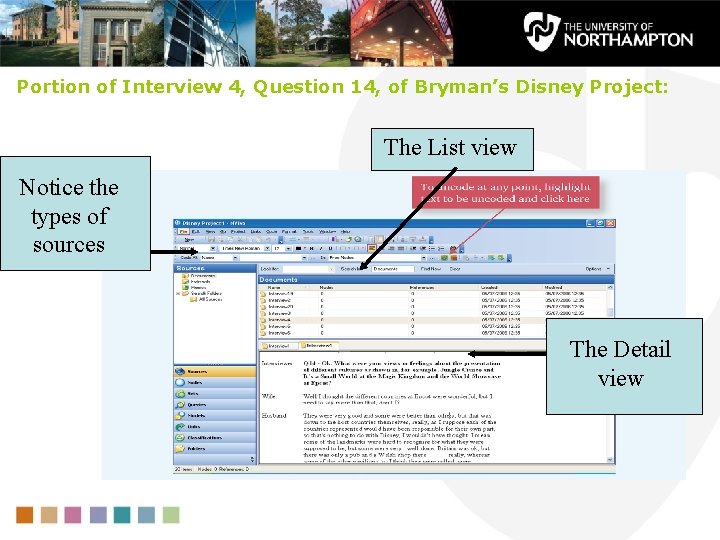Click the Nodes navigation button icon
720x540 pixels.
[180, 382]
